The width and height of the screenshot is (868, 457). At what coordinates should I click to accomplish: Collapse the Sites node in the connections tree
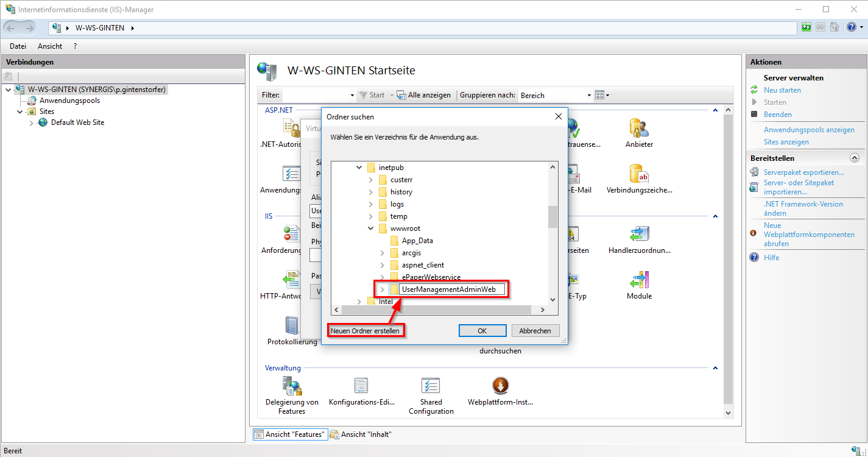[19, 111]
